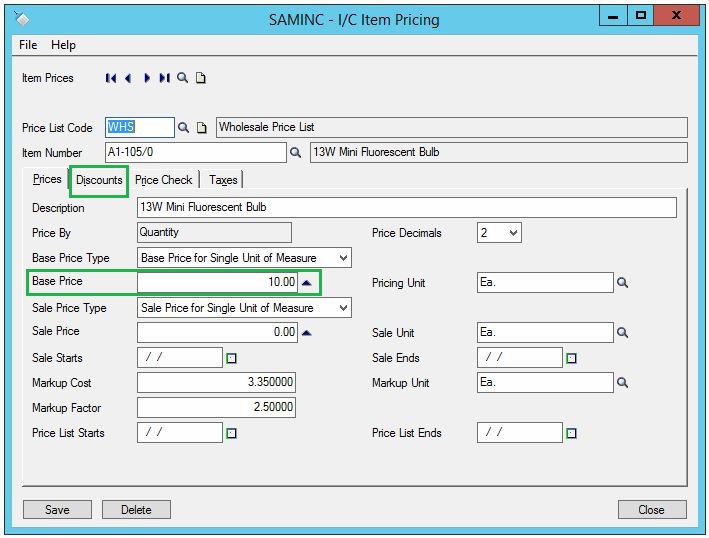The height and width of the screenshot is (538, 709).
Task: Click the Save button
Action: (x=57, y=510)
